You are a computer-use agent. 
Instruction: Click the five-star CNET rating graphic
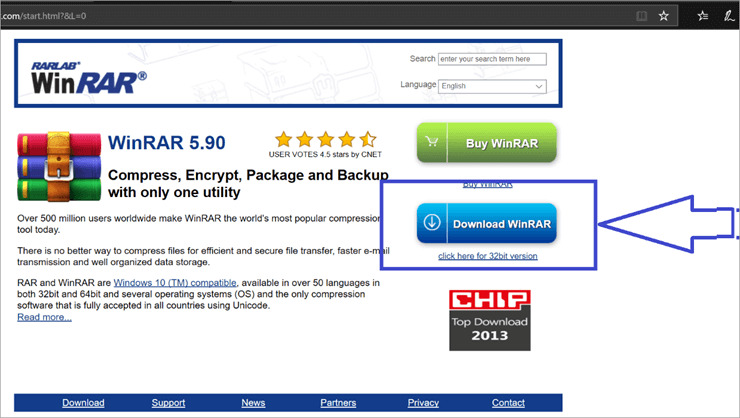pyautogui.click(x=326, y=139)
